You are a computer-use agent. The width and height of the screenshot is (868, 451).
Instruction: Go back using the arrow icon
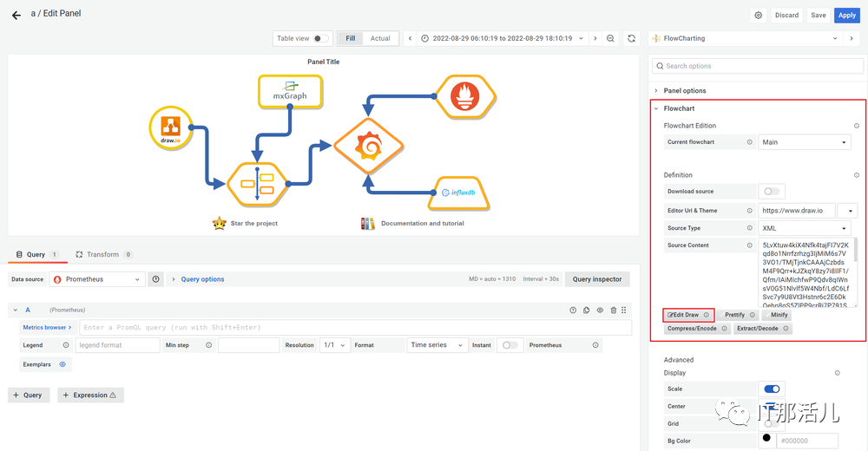(16, 16)
